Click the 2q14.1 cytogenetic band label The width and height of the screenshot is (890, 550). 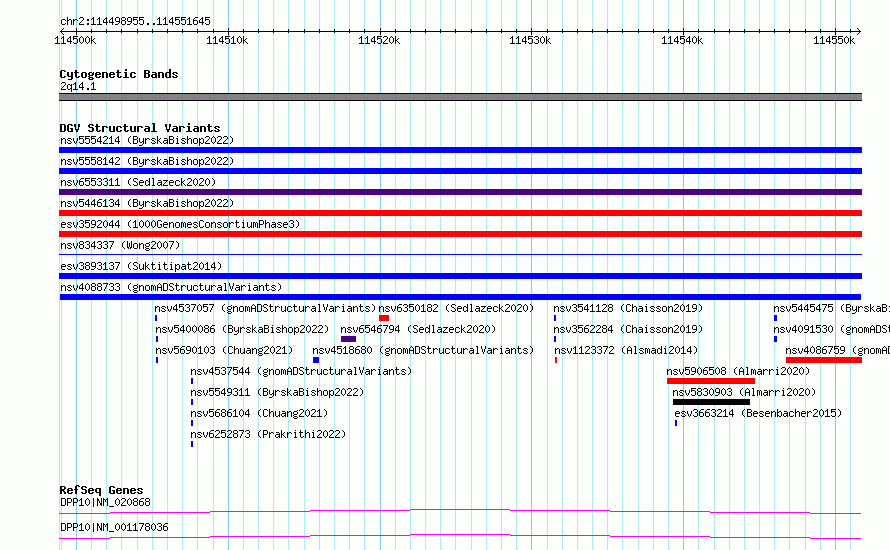coord(78,86)
